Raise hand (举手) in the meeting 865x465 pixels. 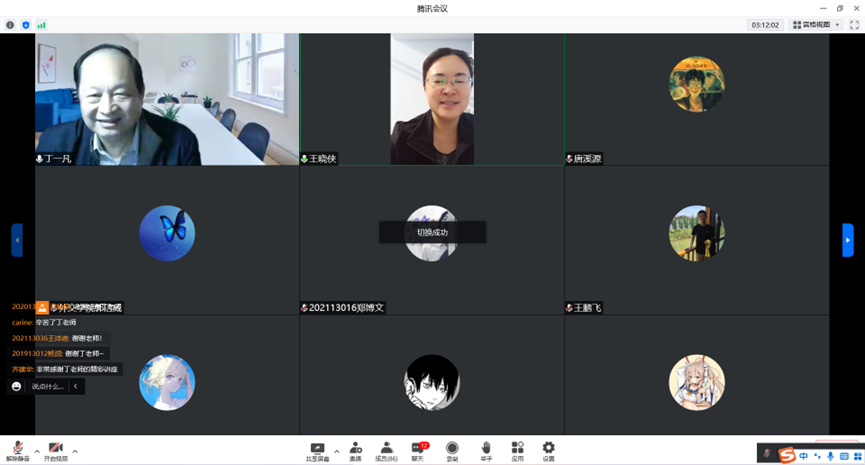(485, 450)
